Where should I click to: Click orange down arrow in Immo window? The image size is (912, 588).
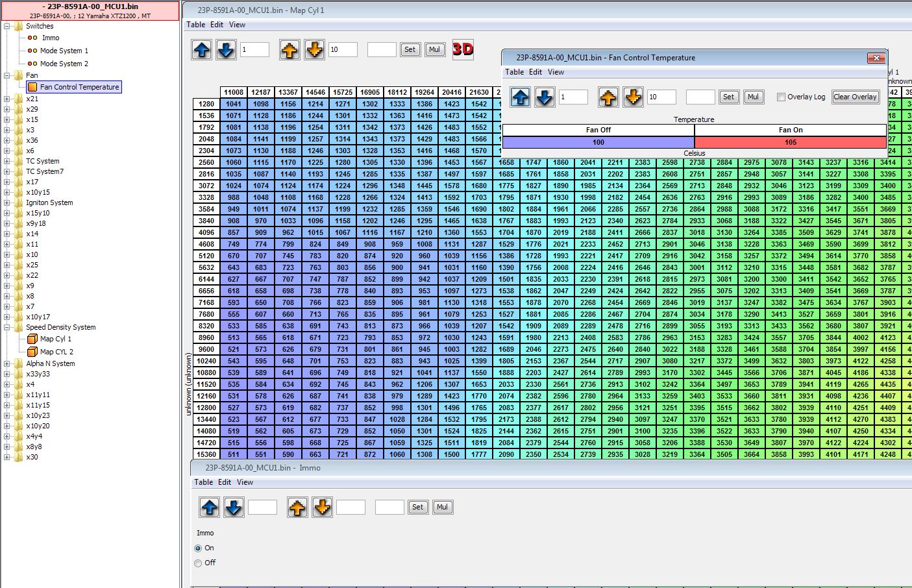(322, 508)
